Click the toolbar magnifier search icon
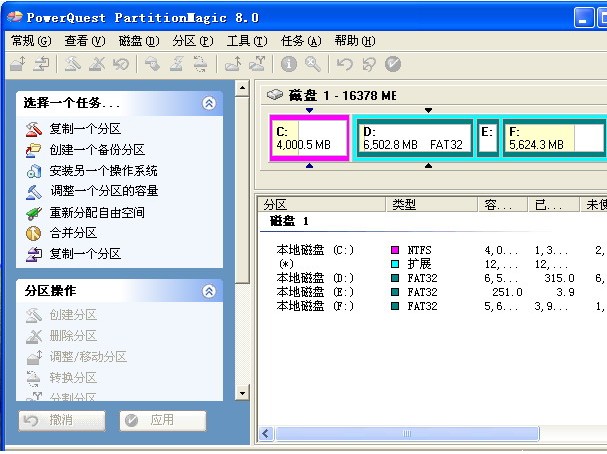 (312, 64)
